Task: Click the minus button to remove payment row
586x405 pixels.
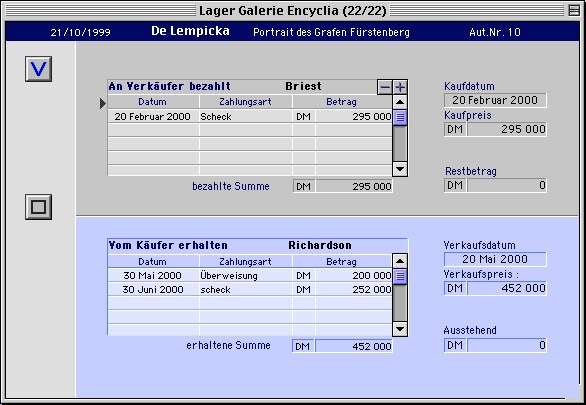Action: [x=385, y=87]
